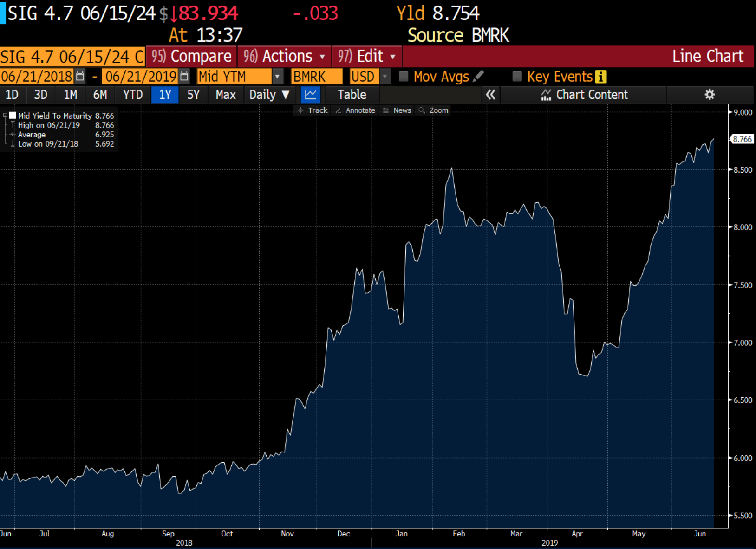
Task: Select the 1D range tab
Action: tap(12, 95)
